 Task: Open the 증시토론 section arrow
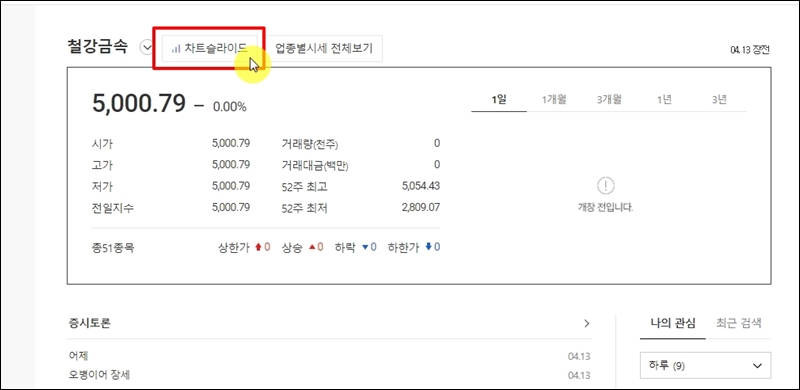(587, 323)
